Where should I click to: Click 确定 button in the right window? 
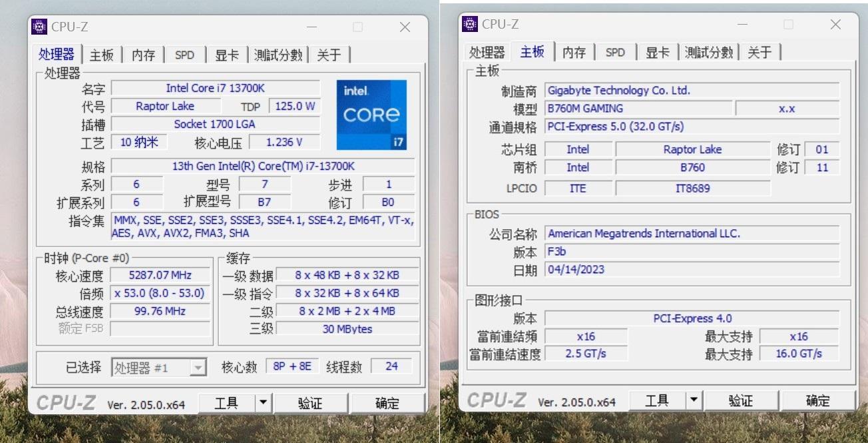pos(818,400)
